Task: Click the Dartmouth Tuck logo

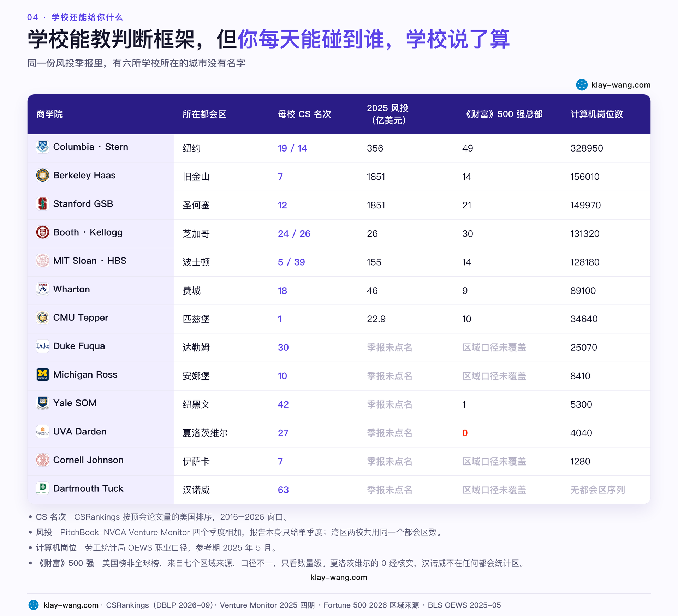Action: [43, 488]
